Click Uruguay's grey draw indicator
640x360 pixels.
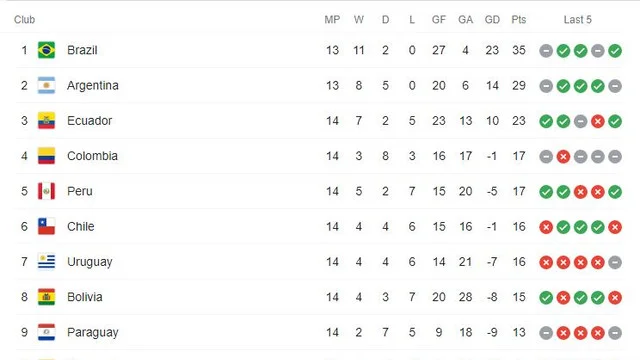615,262
